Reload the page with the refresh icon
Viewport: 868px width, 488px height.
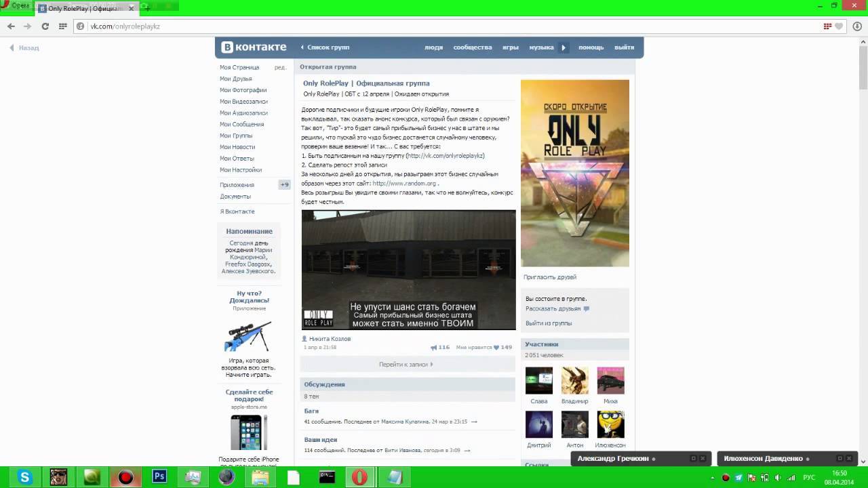[x=45, y=26]
